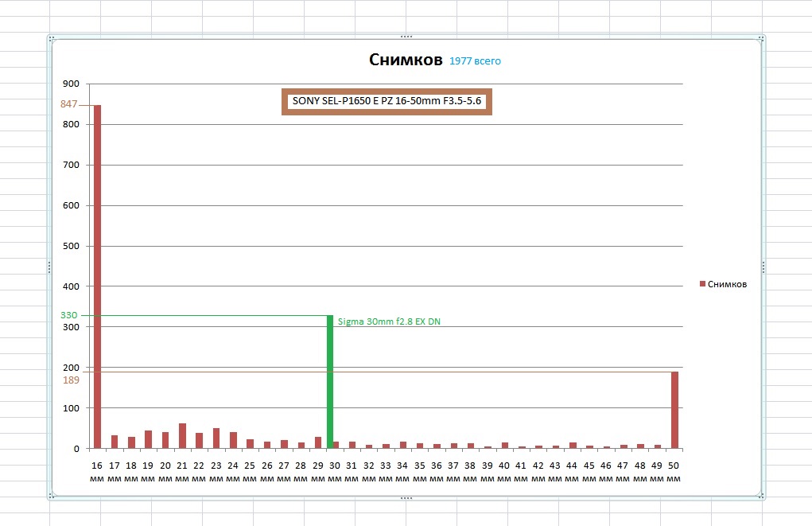Click the red bar at 50 mm
Screen dimensions: 812x526
(x=674, y=410)
